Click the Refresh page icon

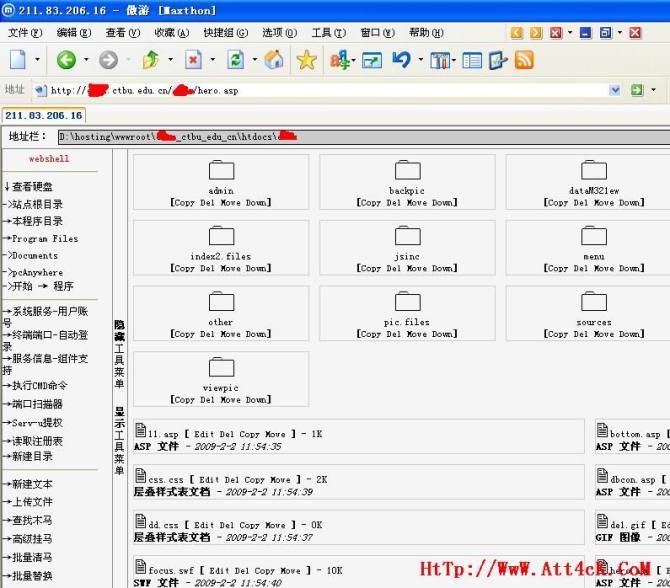pyautogui.click(x=235, y=60)
